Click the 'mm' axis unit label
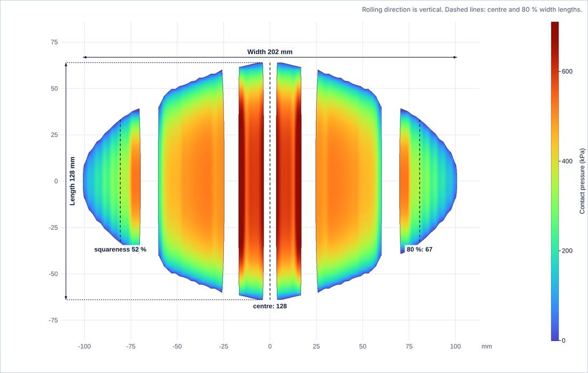The width and height of the screenshot is (588, 373). tap(486, 346)
